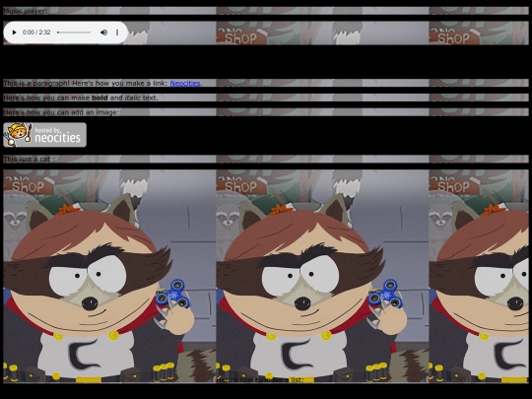Click the audio progress seek bar

click(74, 33)
